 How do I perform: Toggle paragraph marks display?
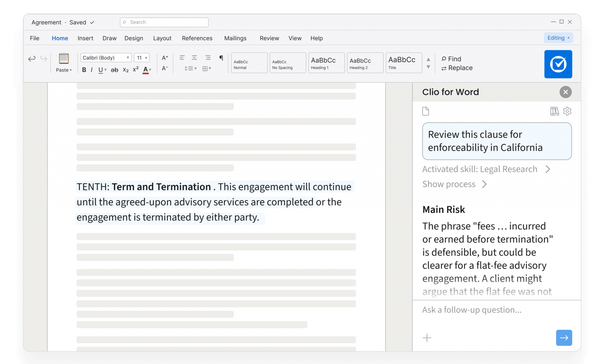point(221,58)
